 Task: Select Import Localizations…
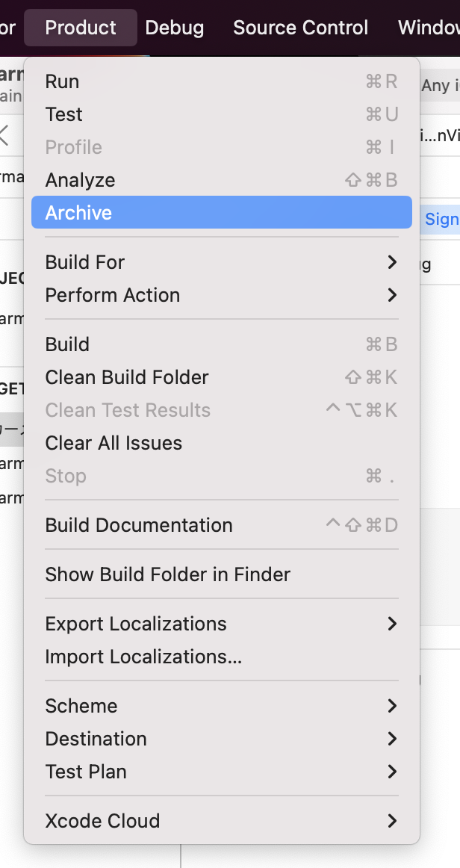point(143,657)
